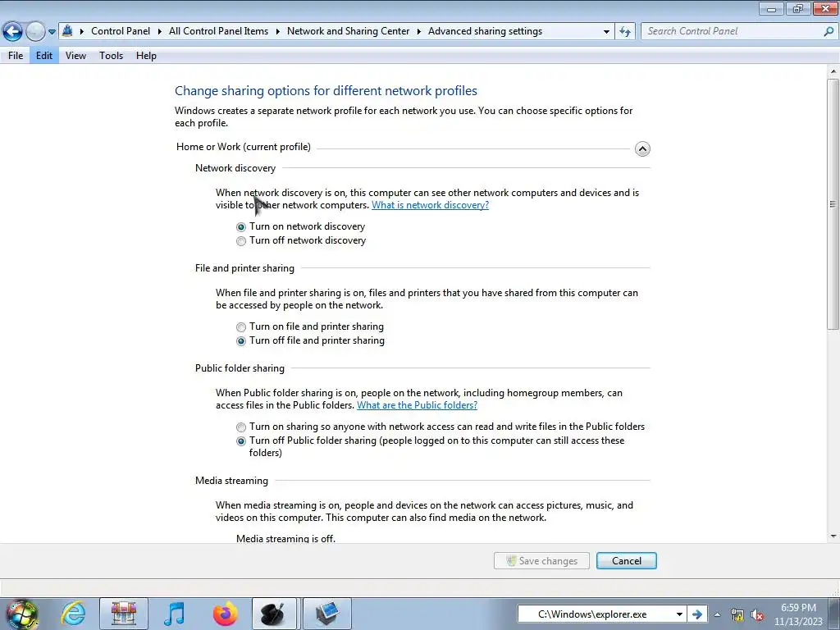Launch Firefox from the taskbar

pyautogui.click(x=225, y=614)
